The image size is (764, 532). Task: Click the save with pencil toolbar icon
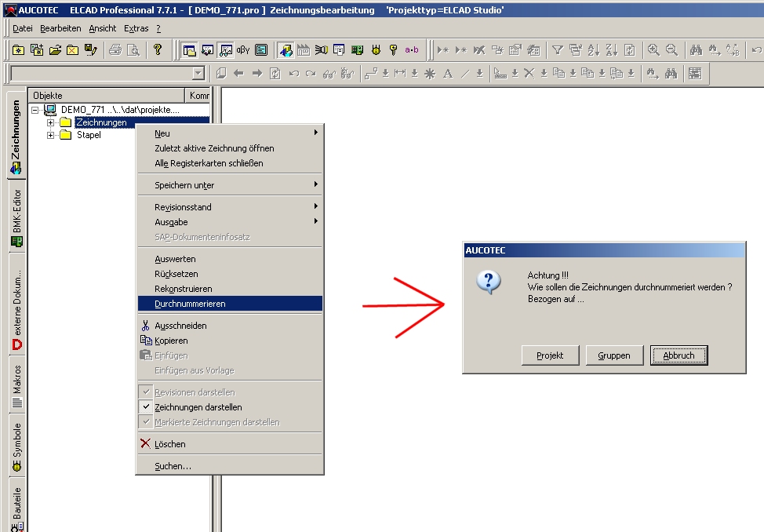coord(91,49)
